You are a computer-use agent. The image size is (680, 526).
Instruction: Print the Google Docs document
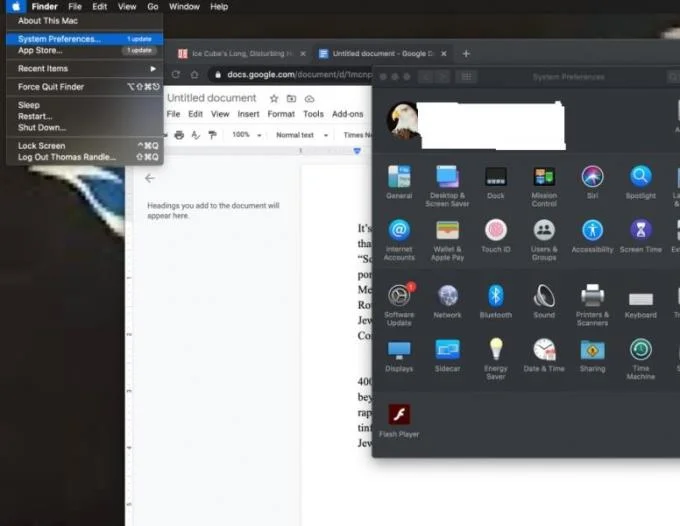179,135
